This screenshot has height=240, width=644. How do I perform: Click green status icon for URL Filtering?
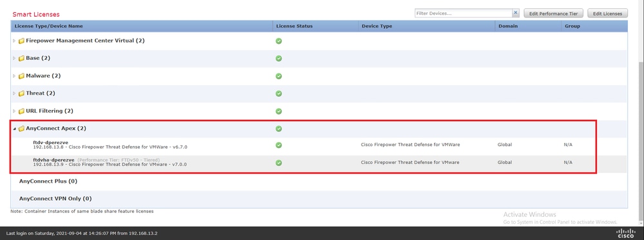(278, 111)
